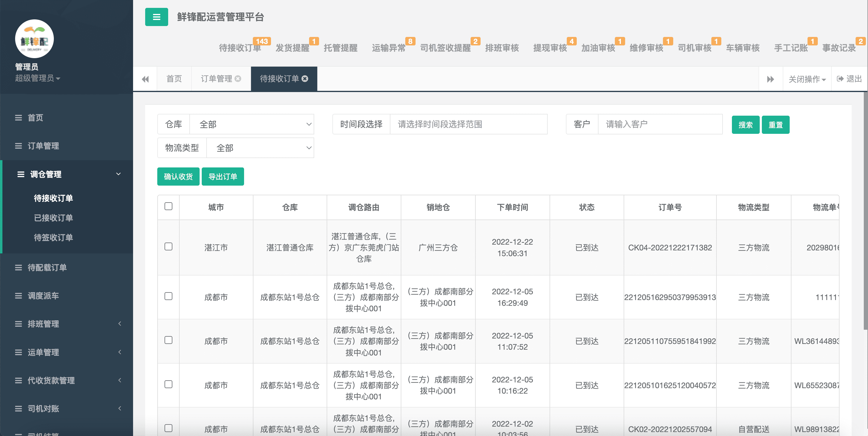Click the 调仓管理 sidebar menu icon

[21, 174]
